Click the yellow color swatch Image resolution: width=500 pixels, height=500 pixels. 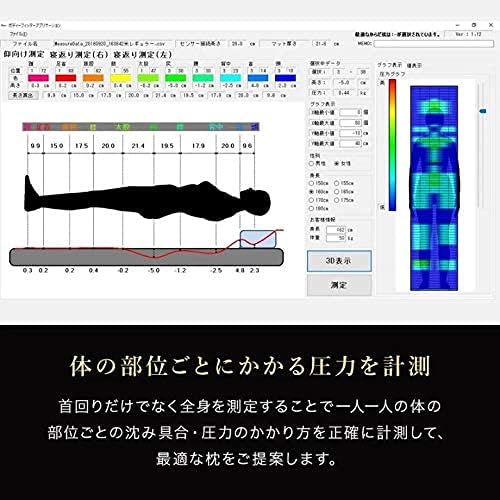click(x=121, y=78)
